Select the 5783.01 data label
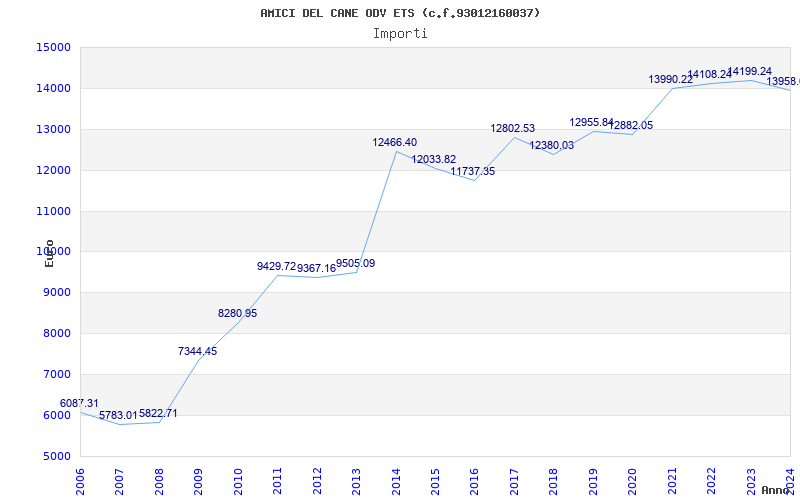The width and height of the screenshot is (800, 500). [118, 416]
